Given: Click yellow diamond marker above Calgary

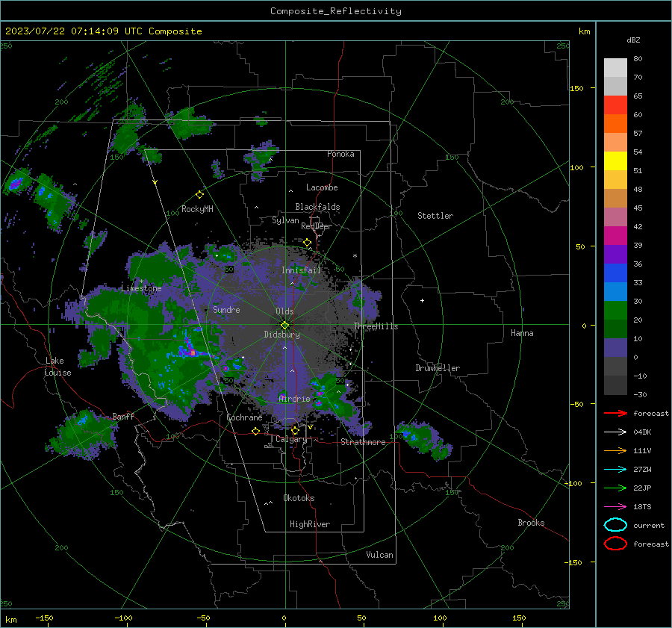Looking at the screenshot, I should tap(295, 430).
